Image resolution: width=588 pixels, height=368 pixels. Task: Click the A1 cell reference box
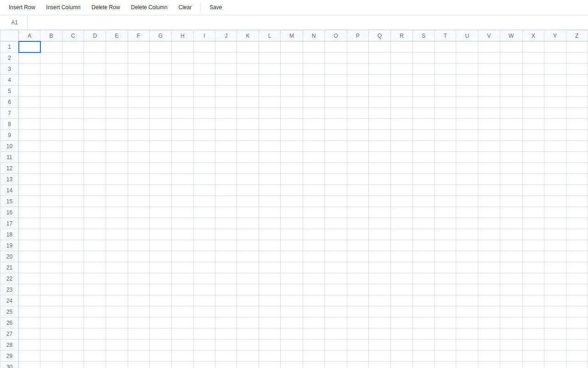click(x=14, y=23)
